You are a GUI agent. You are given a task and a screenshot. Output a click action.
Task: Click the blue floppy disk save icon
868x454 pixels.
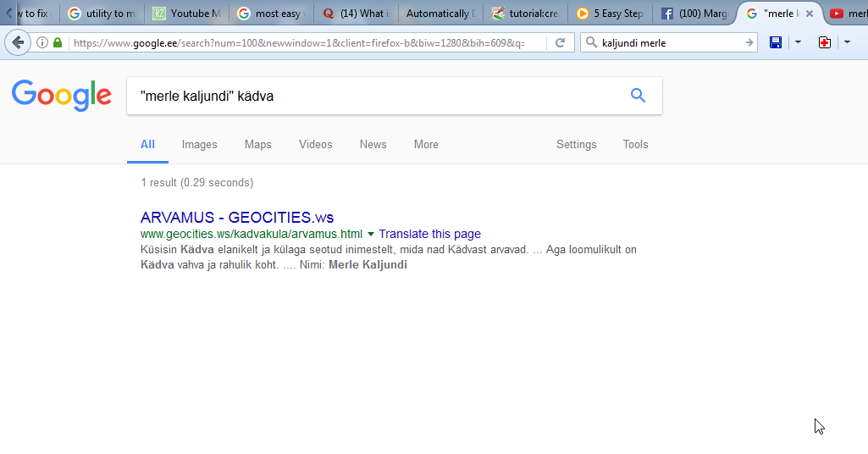pyautogui.click(x=776, y=42)
